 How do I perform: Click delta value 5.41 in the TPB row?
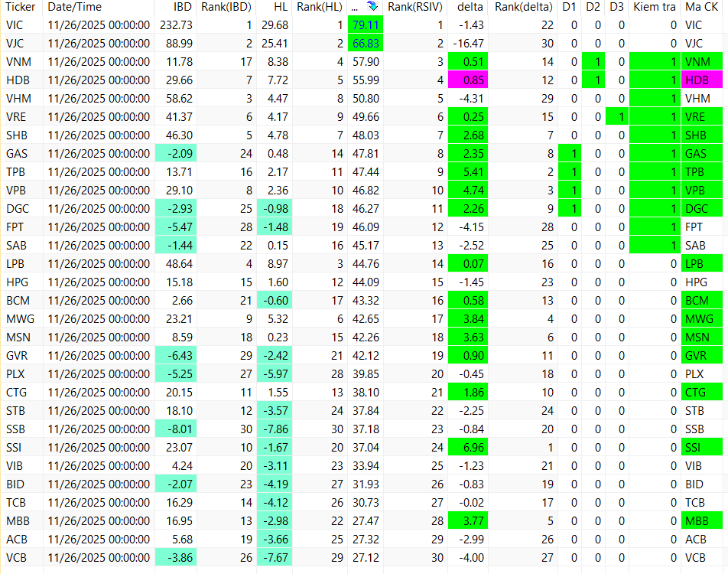pyautogui.click(x=468, y=172)
